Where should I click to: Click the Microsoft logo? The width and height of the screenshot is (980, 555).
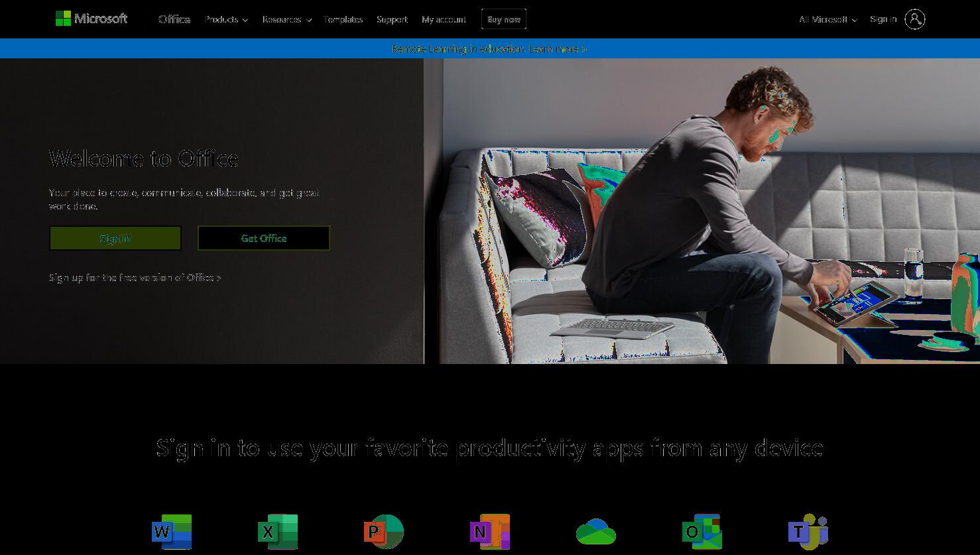point(92,19)
